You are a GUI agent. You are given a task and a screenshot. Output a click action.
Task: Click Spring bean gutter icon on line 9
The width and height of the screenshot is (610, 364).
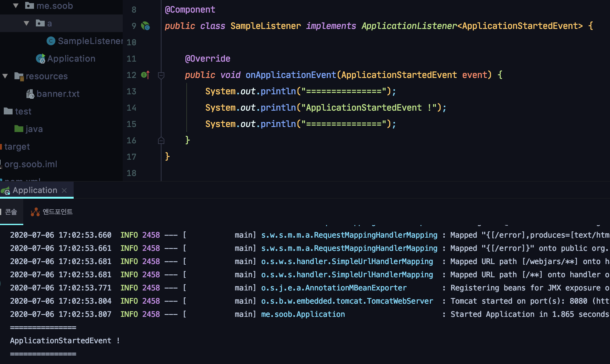coord(145,26)
